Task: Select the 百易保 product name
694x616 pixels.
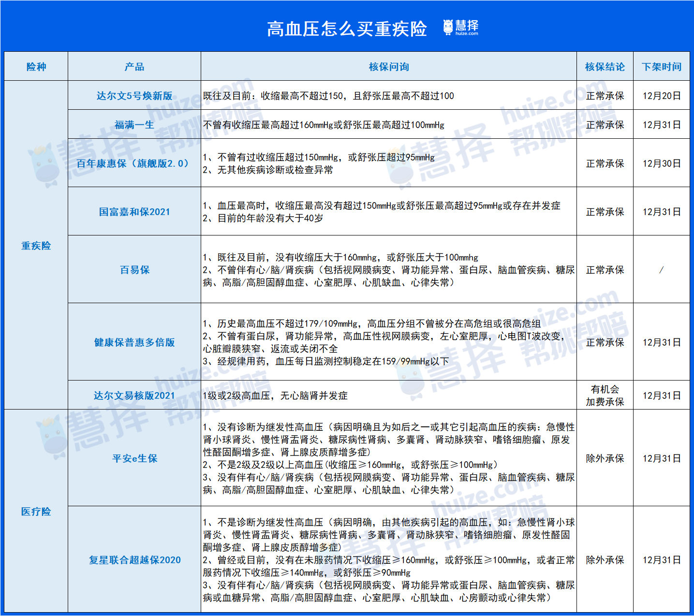Action: (134, 270)
